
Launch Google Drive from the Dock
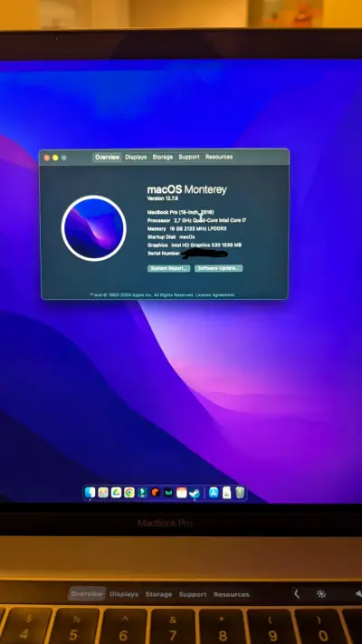tap(116, 492)
